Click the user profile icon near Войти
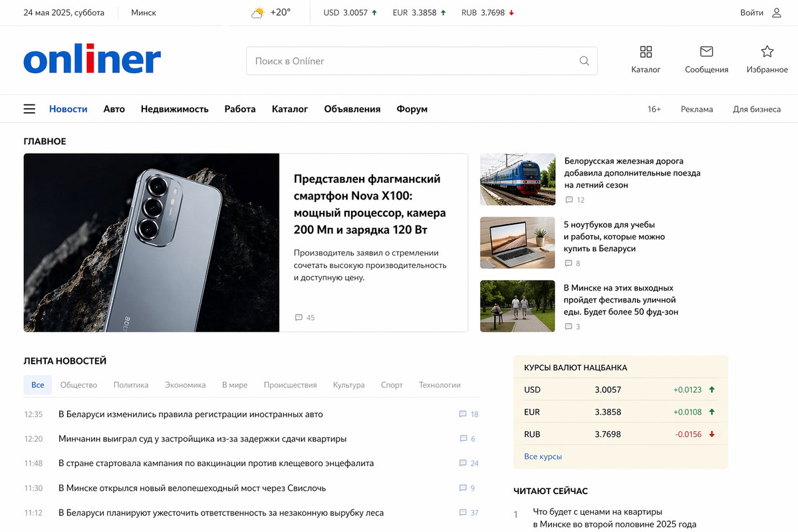 [x=776, y=13]
